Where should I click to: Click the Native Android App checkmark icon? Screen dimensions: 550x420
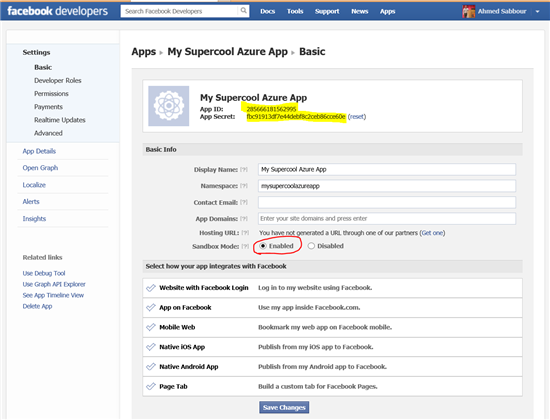(151, 367)
